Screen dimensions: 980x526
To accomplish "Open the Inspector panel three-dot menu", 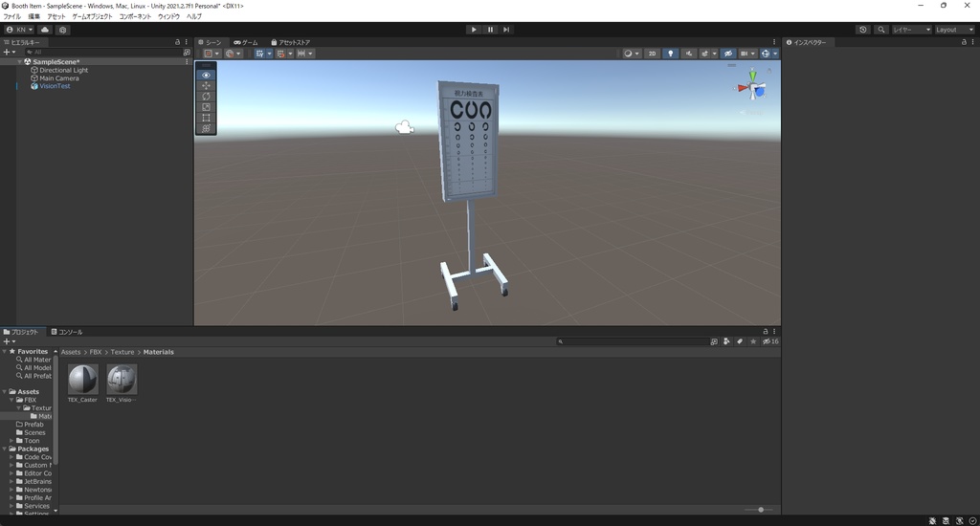I will [972, 42].
